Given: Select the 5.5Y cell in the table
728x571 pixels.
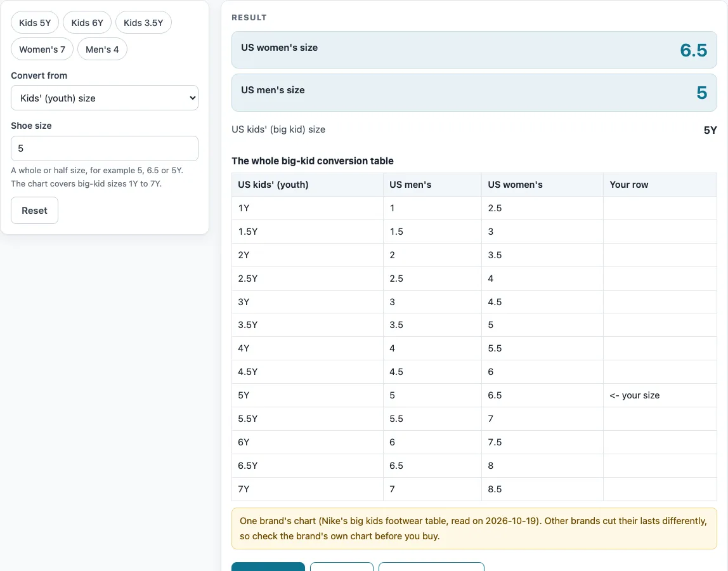Looking at the screenshot, I should point(308,419).
